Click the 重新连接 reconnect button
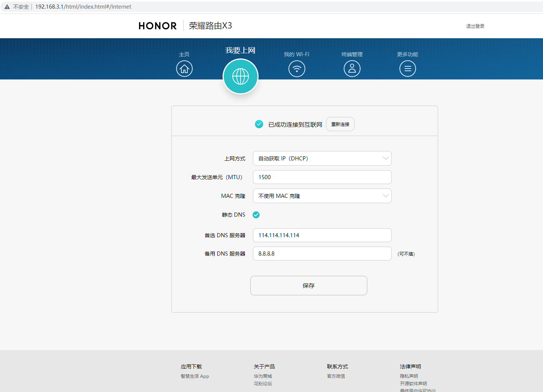 point(340,124)
